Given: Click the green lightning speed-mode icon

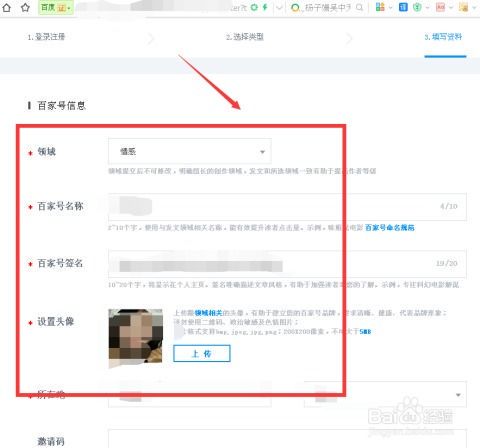Looking at the screenshot, I should click(x=265, y=7).
